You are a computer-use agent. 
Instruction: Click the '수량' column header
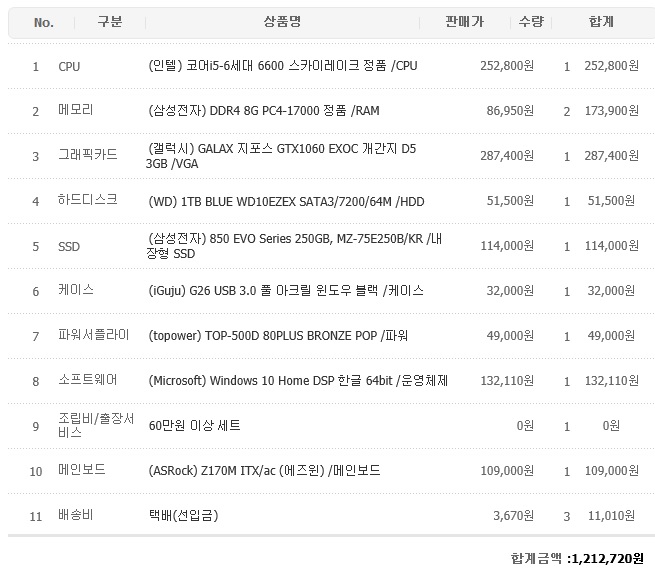(531, 22)
